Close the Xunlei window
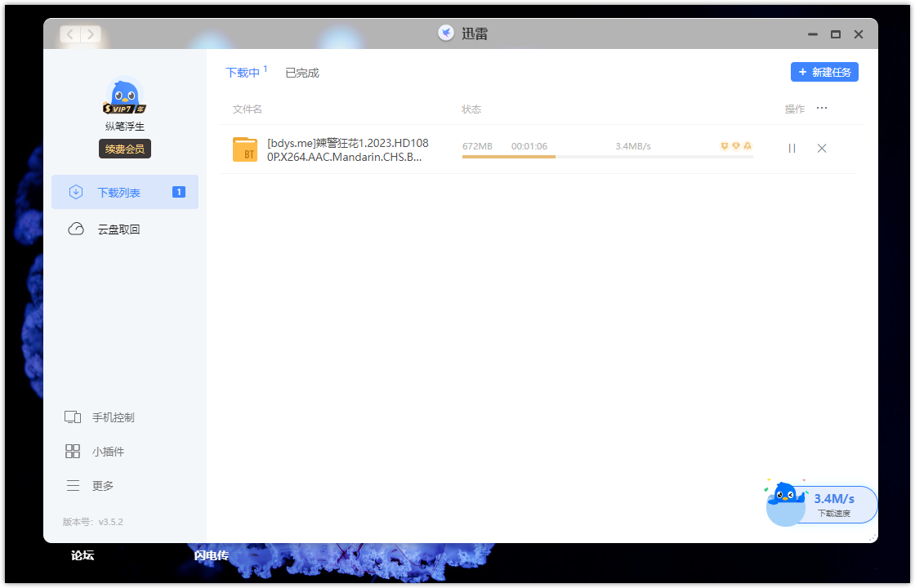Viewport: 915px width, 588px height. click(859, 34)
